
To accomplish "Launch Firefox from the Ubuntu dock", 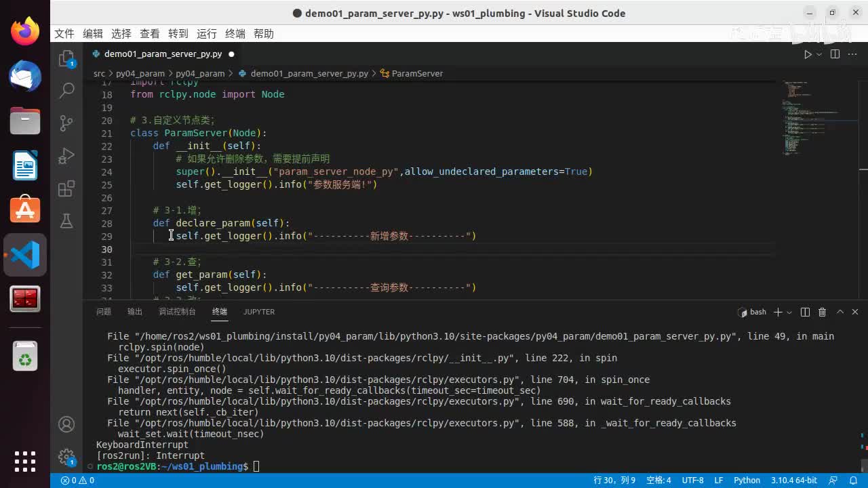I will pos(25,31).
